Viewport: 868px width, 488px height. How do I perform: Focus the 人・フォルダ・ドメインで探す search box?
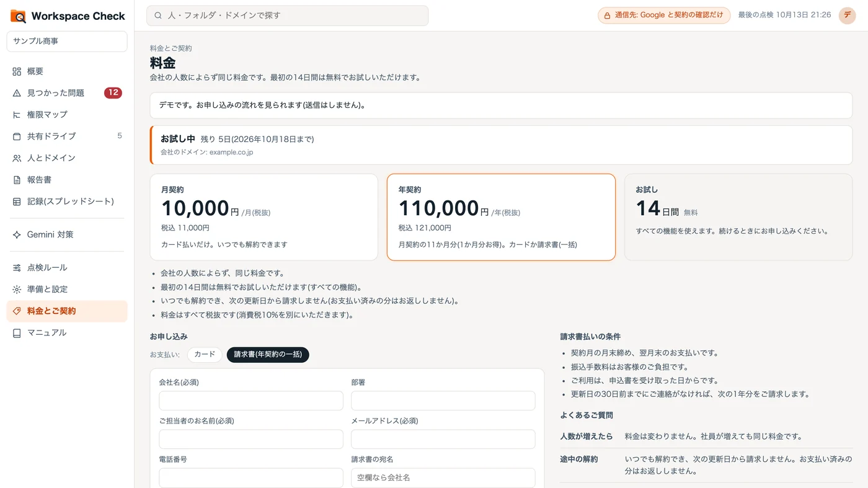[x=287, y=16]
